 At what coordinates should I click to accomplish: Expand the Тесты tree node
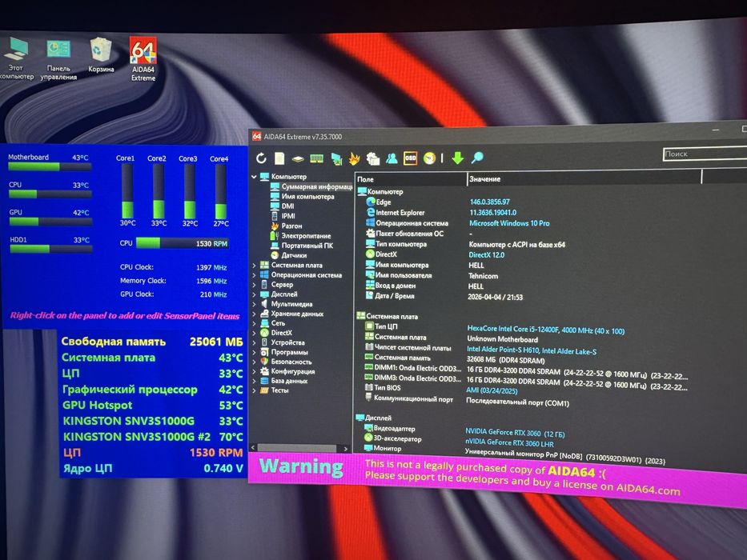tap(254, 390)
